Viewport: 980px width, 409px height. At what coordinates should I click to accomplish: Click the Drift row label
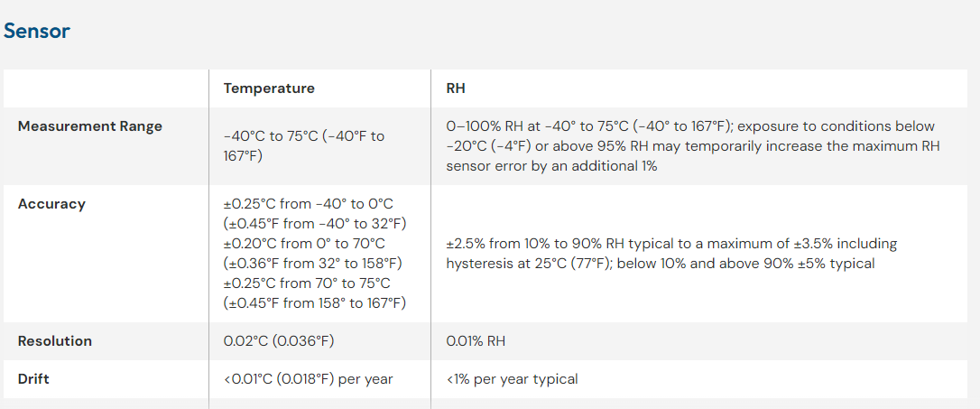(x=33, y=379)
